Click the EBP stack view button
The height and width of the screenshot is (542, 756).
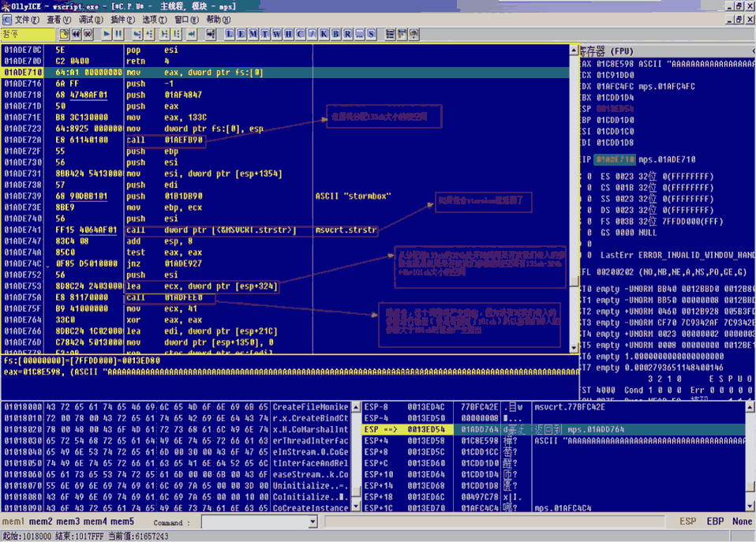click(715, 521)
